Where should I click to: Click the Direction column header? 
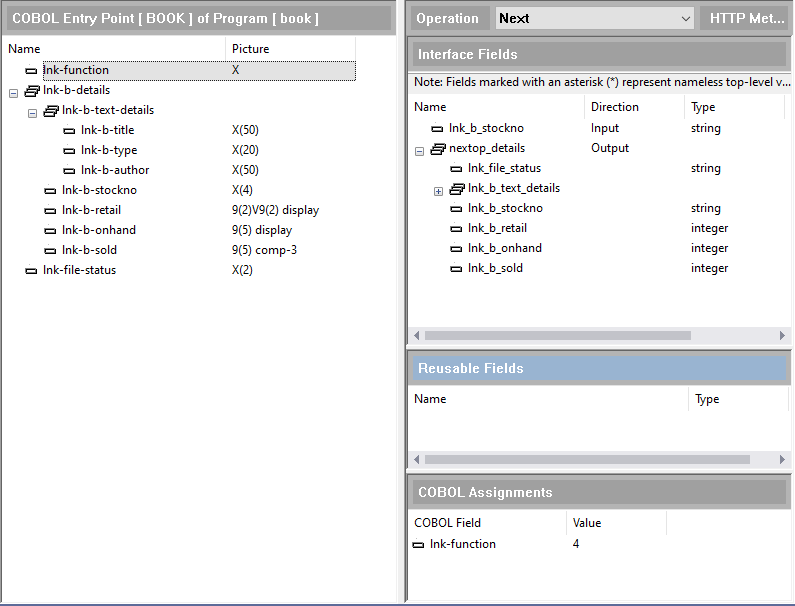(x=614, y=107)
